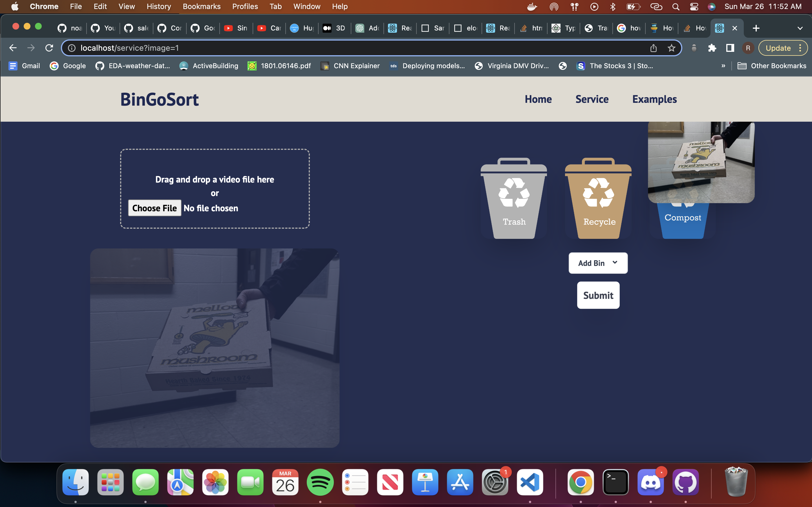Toggle Chrome side panel icon
The width and height of the screenshot is (812, 507).
[730, 48]
